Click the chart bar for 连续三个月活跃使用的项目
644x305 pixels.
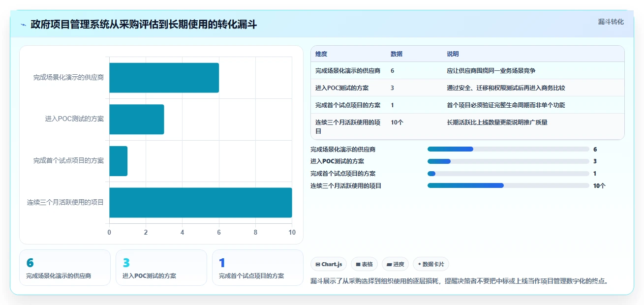[x=200, y=202]
